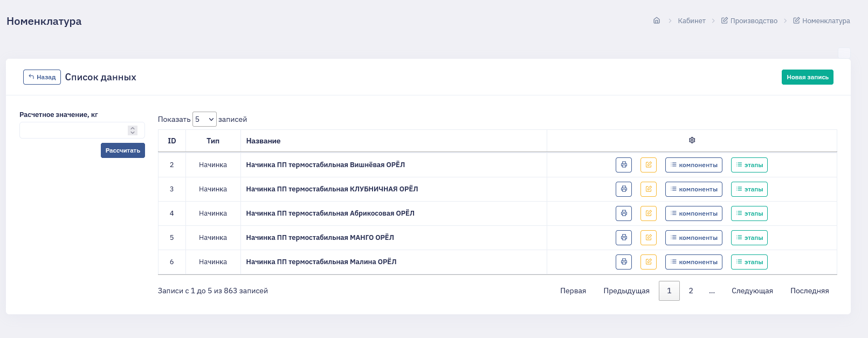The height and width of the screenshot is (338, 868).
Task: Sort by Тип column header
Action: (x=213, y=141)
